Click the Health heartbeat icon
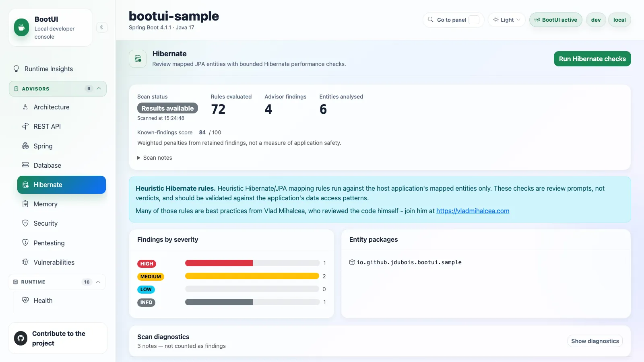 click(25, 300)
